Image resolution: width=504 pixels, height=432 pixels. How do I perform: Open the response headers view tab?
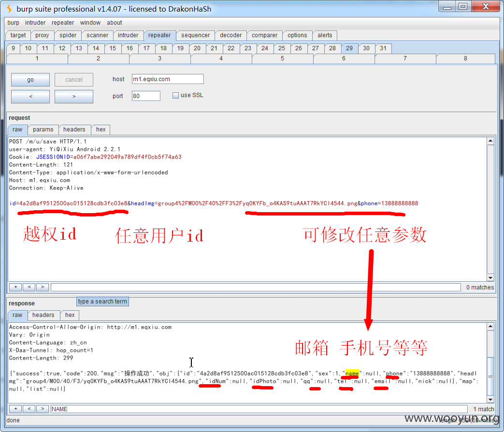pos(43,315)
